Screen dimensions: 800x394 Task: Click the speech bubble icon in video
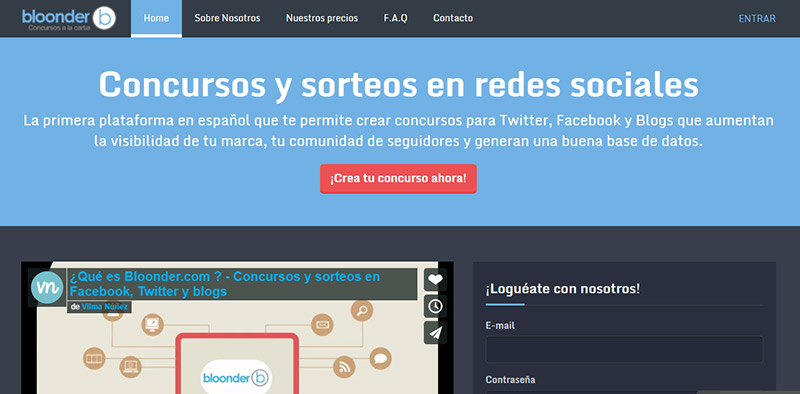tap(380, 358)
